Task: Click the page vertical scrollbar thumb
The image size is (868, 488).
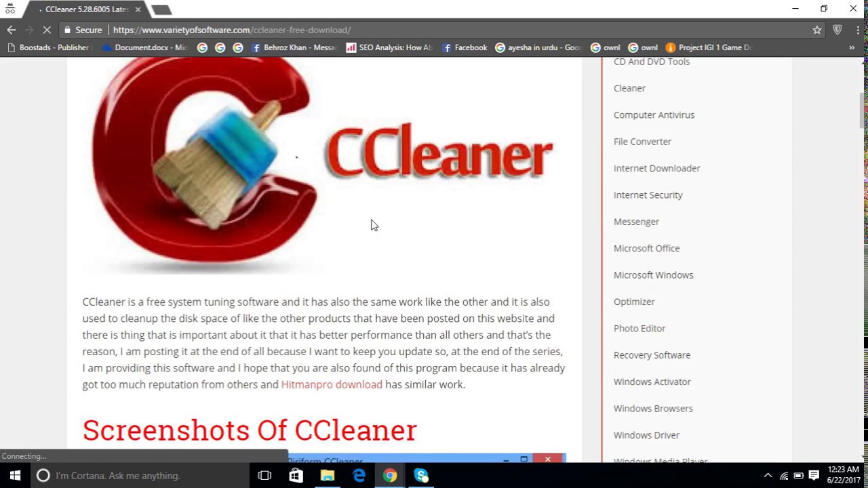Action: (x=863, y=110)
